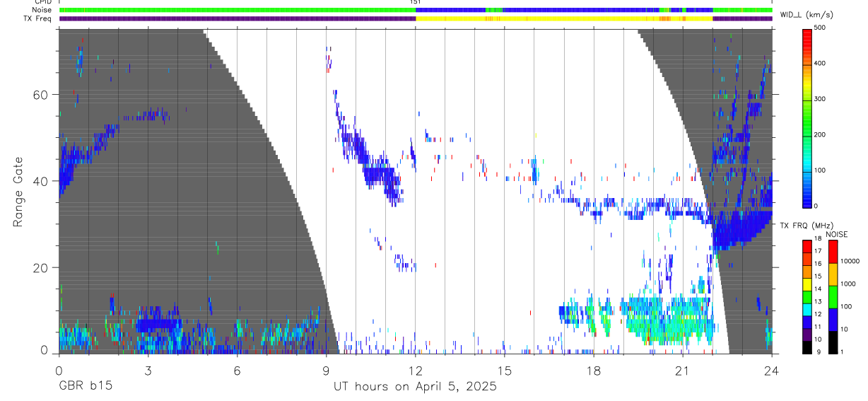Click the 60 tick on Range Gate axis
Viewport: 868px width, 401px height.
[x=41, y=95]
